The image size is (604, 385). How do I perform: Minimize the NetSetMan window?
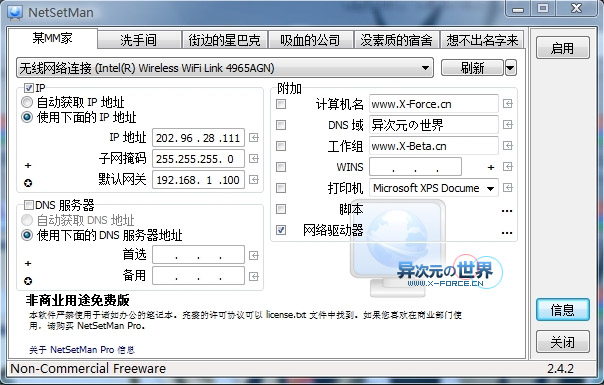click(x=518, y=8)
